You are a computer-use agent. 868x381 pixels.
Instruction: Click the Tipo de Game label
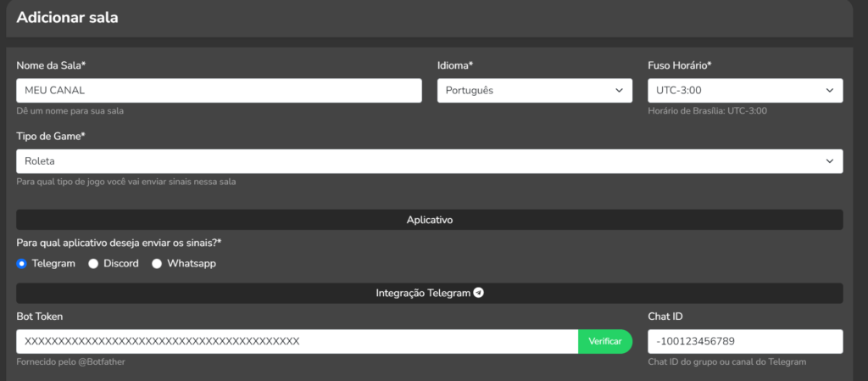click(x=51, y=136)
